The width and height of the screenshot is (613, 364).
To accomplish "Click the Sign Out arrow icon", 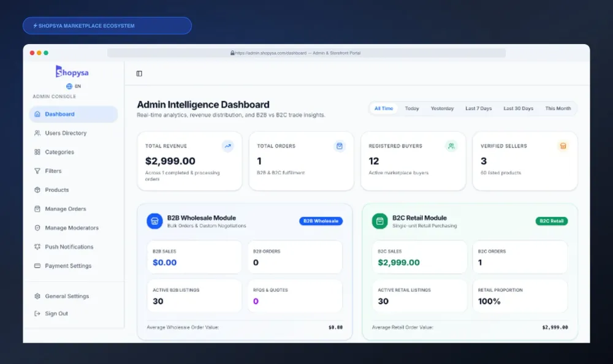I will click(37, 314).
